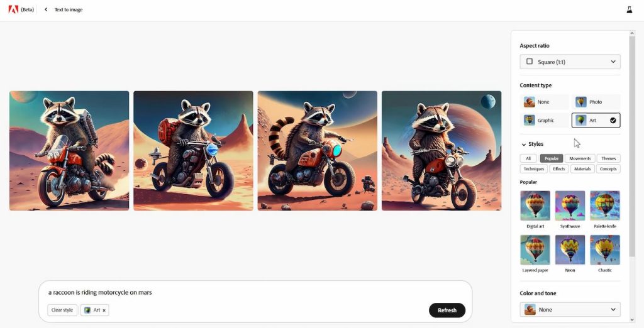Switch to the Movements styles tab
This screenshot has width=644, height=328.
[x=579, y=158]
